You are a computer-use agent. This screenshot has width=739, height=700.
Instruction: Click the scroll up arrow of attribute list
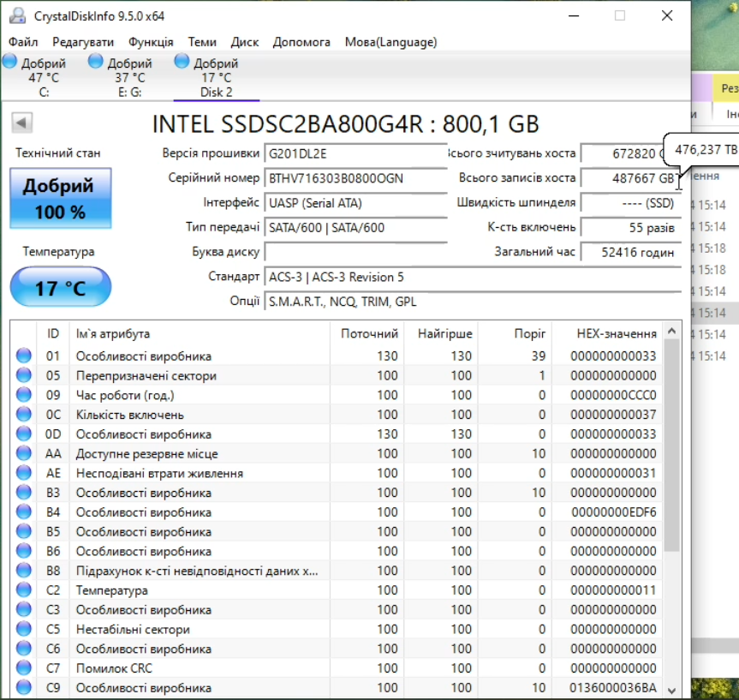click(x=671, y=331)
